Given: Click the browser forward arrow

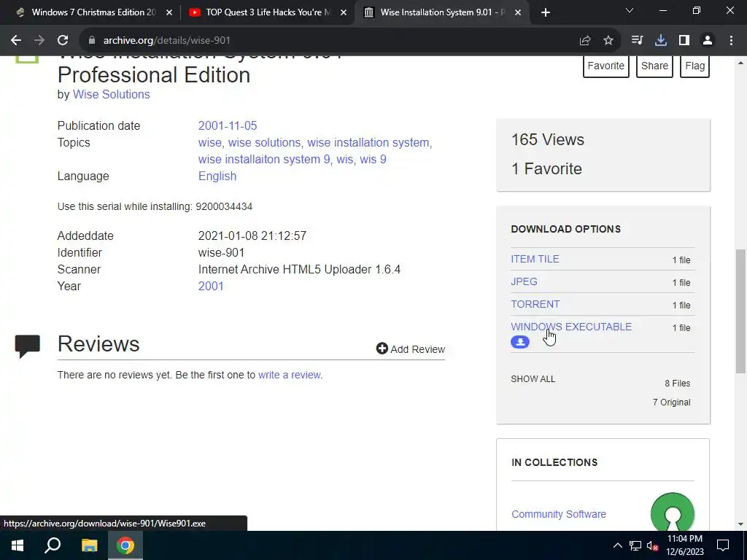Looking at the screenshot, I should pyautogui.click(x=39, y=41).
